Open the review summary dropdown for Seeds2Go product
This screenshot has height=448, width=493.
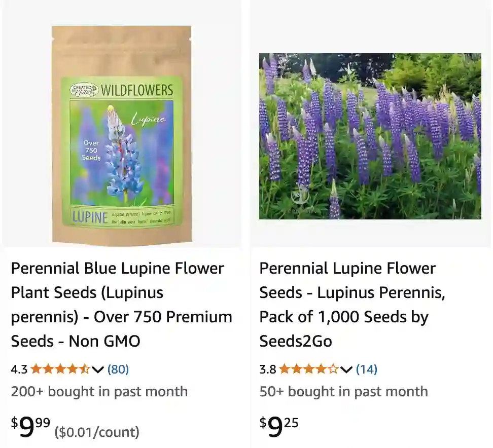[x=346, y=370]
